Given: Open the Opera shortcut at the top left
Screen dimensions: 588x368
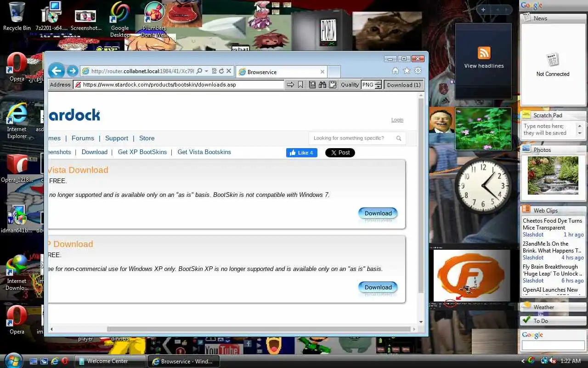Looking at the screenshot, I should (x=17, y=68).
